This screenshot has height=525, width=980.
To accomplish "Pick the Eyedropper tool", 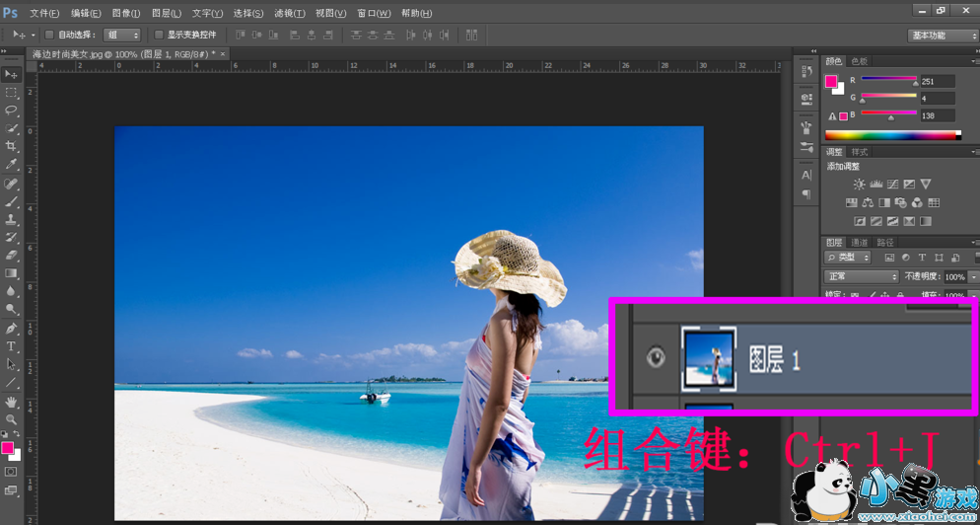I will (x=12, y=164).
